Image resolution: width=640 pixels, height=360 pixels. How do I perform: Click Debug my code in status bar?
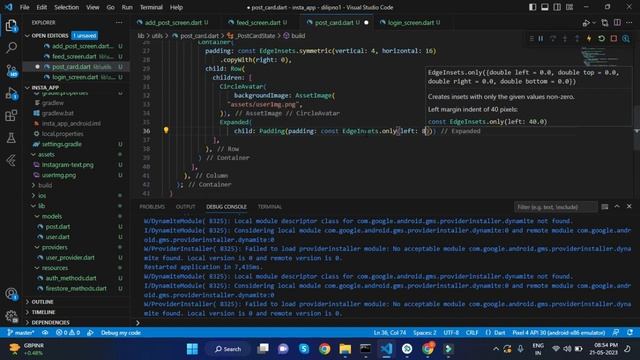click(x=120, y=333)
